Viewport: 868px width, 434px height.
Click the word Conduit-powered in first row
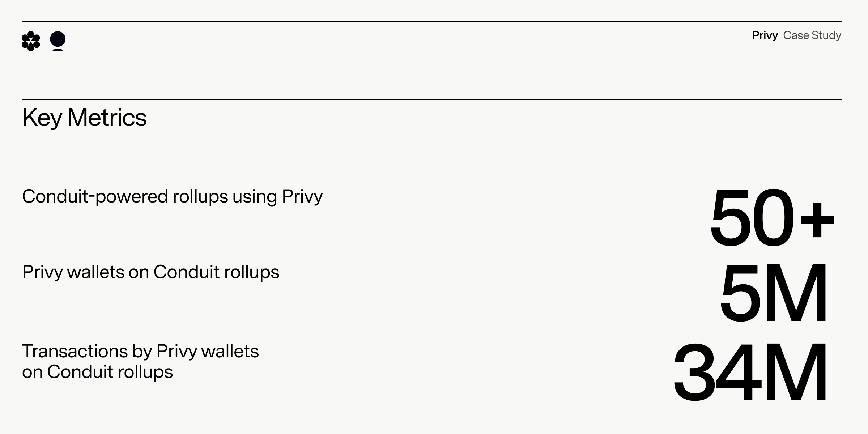tap(95, 197)
